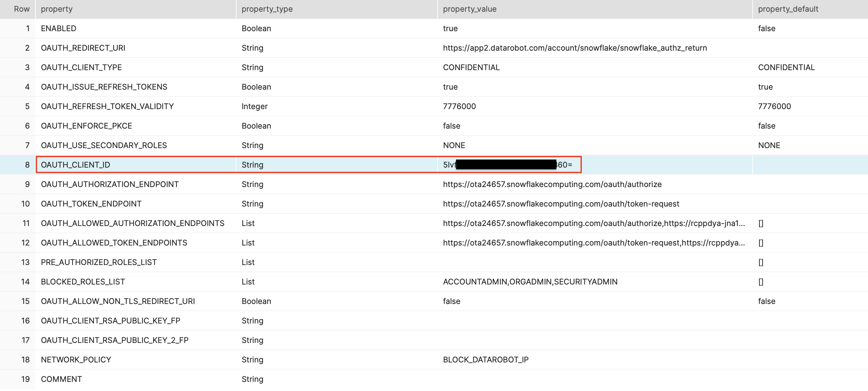Click the Boolean type cell of OAUTH_ENFORCE_PKCE

(256, 126)
